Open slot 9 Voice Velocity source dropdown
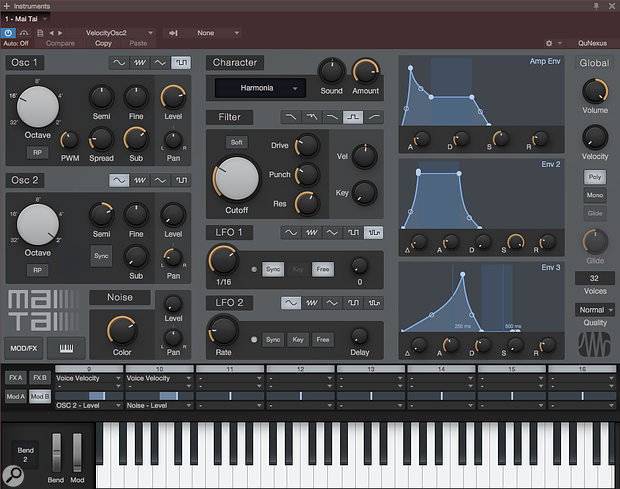This screenshot has height=489, width=620. point(89,378)
